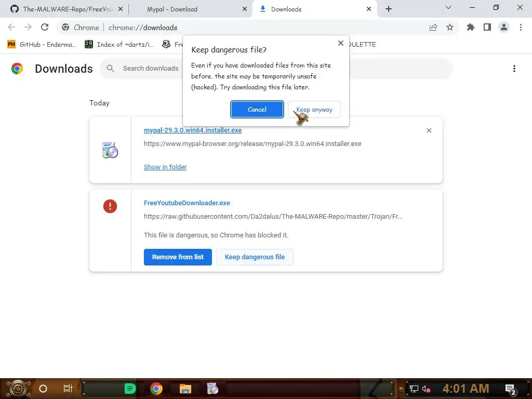Open the notification center icon
Screen dimensions: 532x399
[510, 389]
